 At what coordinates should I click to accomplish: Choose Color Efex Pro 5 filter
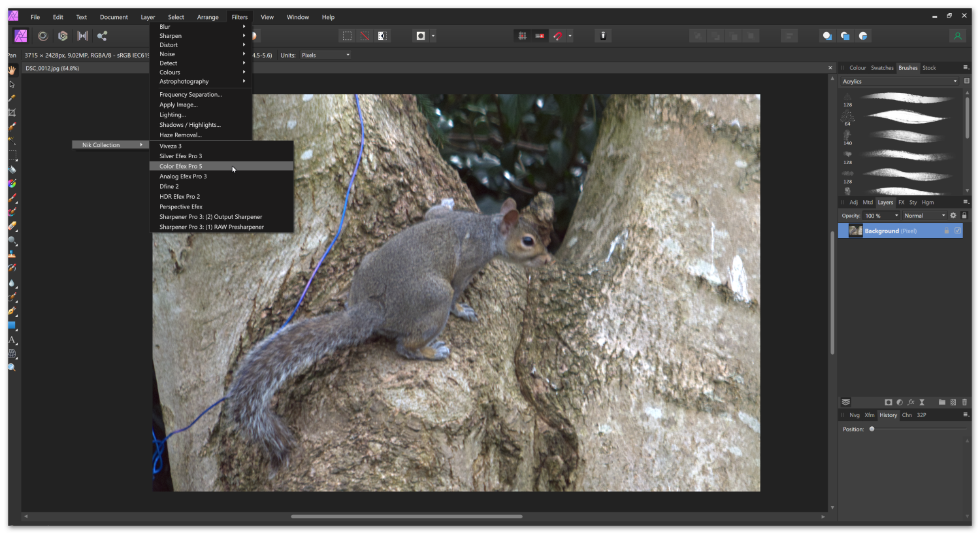click(x=221, y=166)
